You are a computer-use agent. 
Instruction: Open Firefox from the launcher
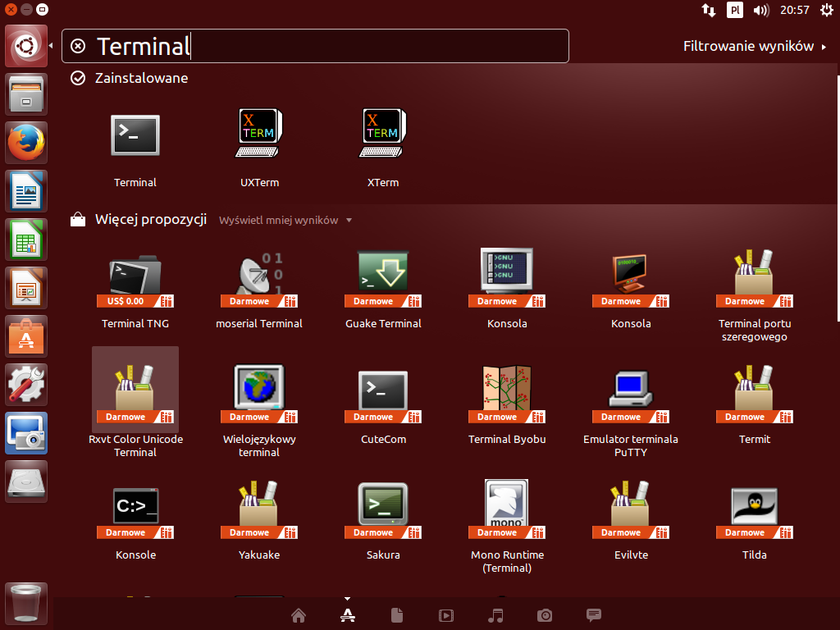pos(27,143)
